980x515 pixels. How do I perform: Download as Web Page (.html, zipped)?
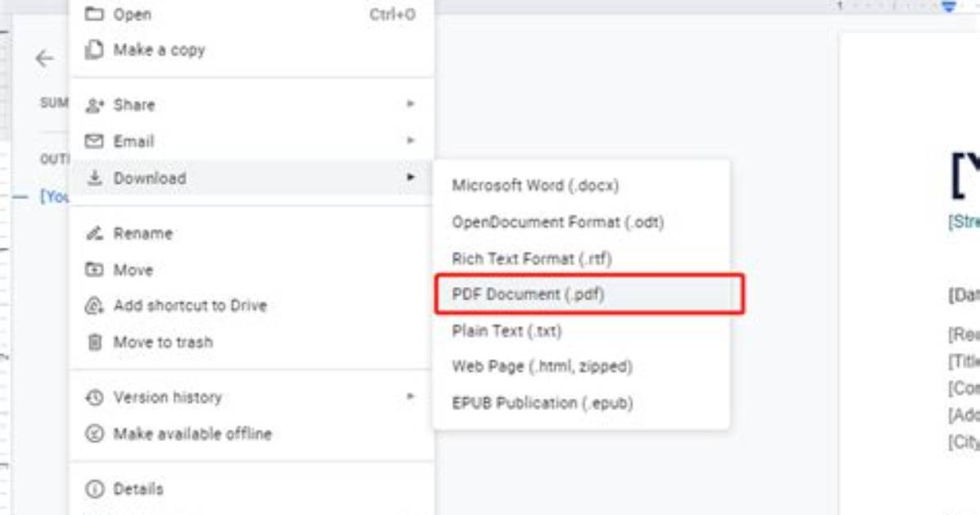click(x=581, y=367)
